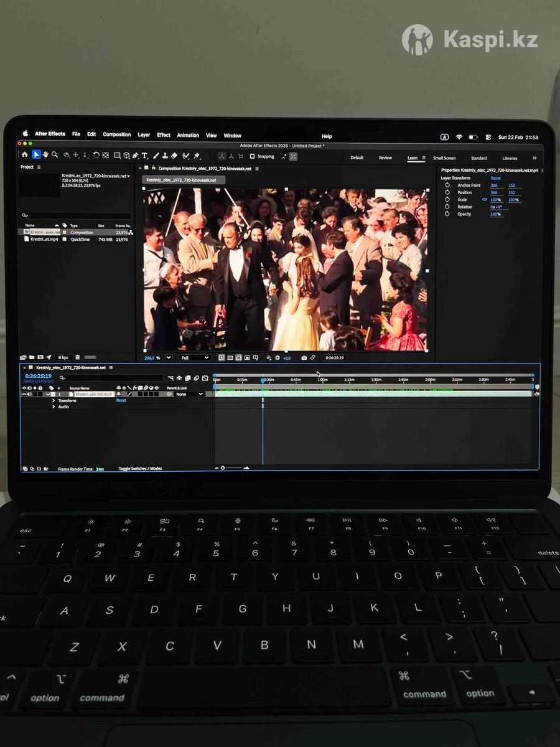The image size is (560, 747).
Task: Toggle the Position stopwatch in Properties
Action: click(x=447, y=192)
